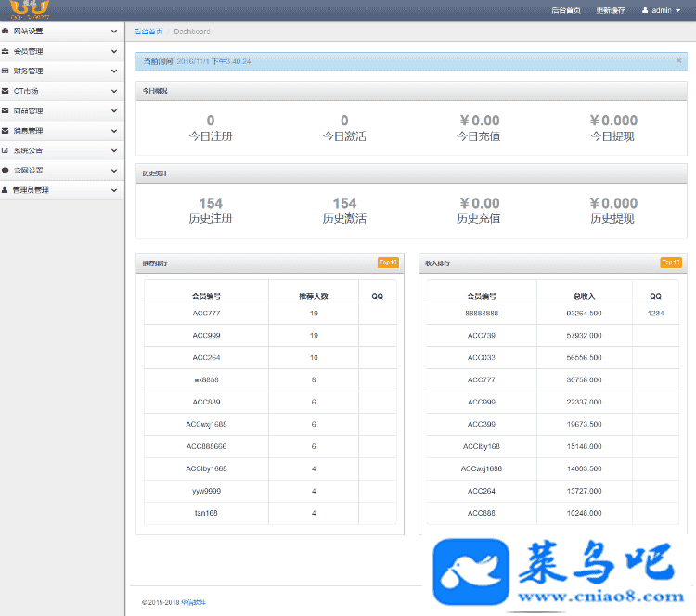Image resolution: width=696 pixels, height=616 pixels.
Task: Click the 网站设置 home icon in sidebar
Action: 6,32
